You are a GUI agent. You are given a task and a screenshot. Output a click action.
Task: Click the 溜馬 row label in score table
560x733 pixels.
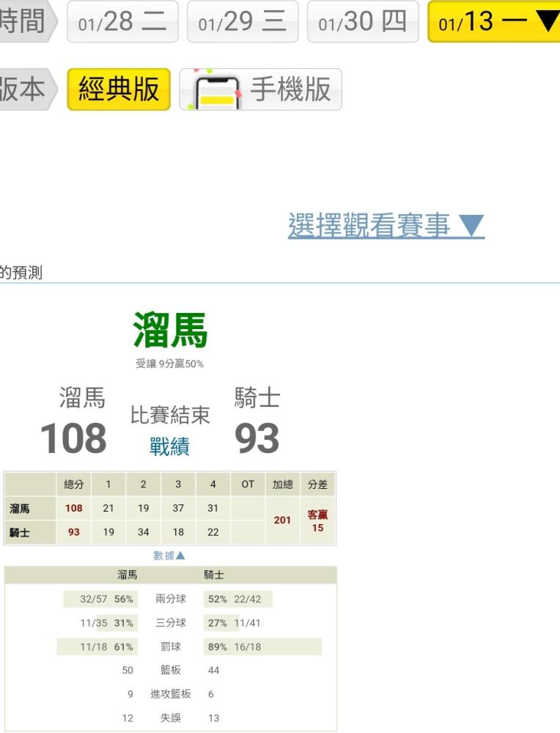pyautogui.click(x=30, y=508)
